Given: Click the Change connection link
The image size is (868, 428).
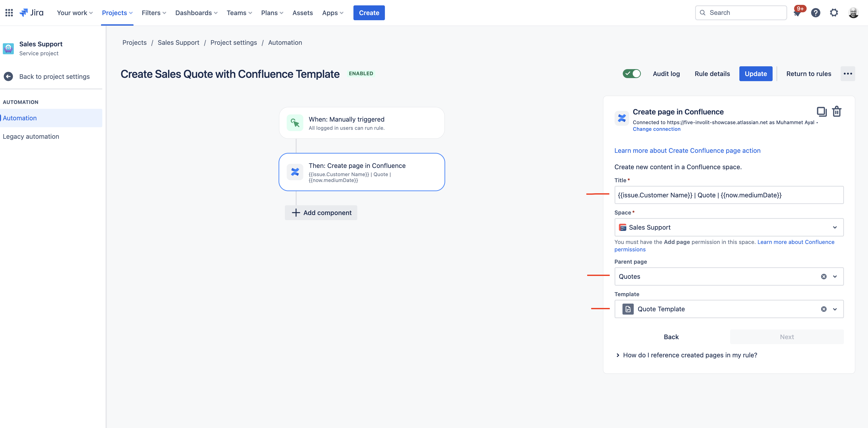Looking at the screenshot, I should click(x=656, y=129).
